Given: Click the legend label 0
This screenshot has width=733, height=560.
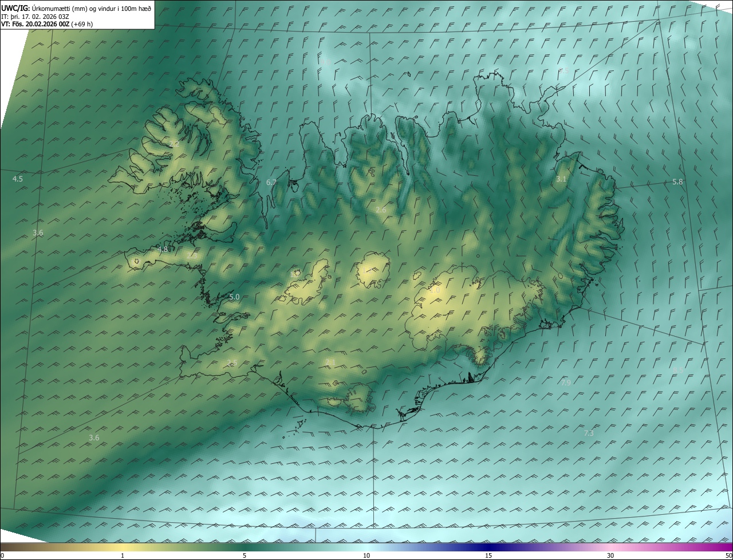Looking at the screenshot, I should 2,556.
